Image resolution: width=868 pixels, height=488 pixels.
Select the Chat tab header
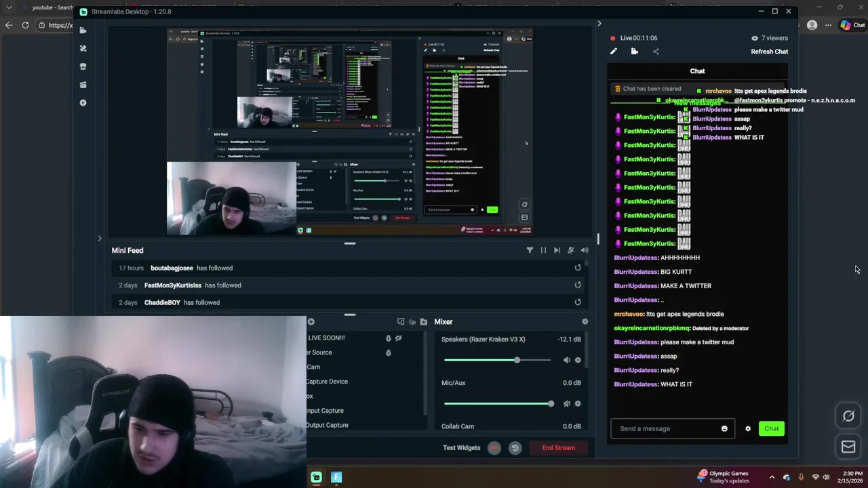click(x=697, y=71)
